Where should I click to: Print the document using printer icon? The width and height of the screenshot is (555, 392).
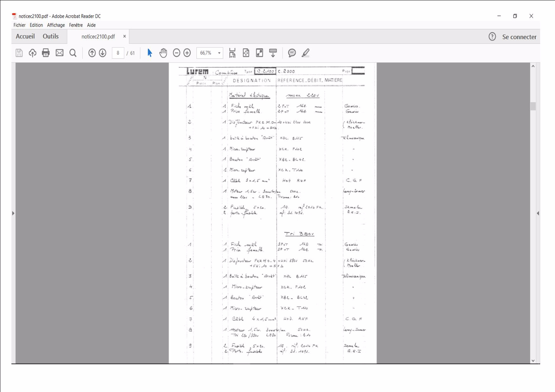tap(46, 53)
